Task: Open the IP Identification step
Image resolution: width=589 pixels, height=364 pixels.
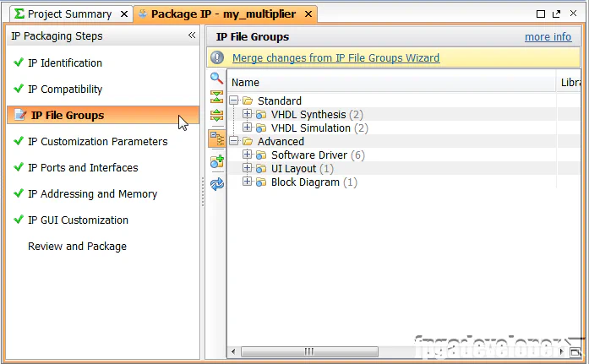Action: point(65,62)
